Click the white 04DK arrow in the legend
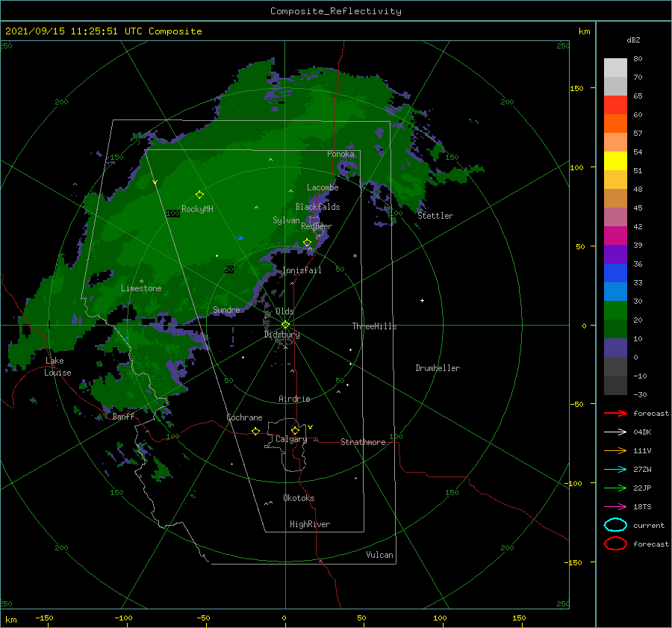672x628 pixels. 615,432
